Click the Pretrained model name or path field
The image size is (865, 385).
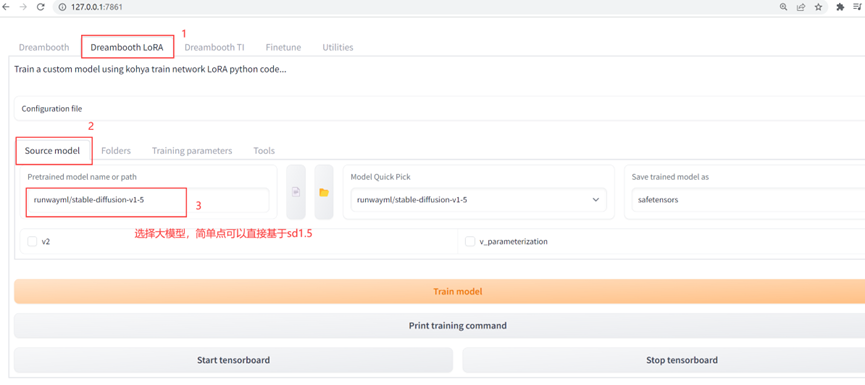click(148, 200)
